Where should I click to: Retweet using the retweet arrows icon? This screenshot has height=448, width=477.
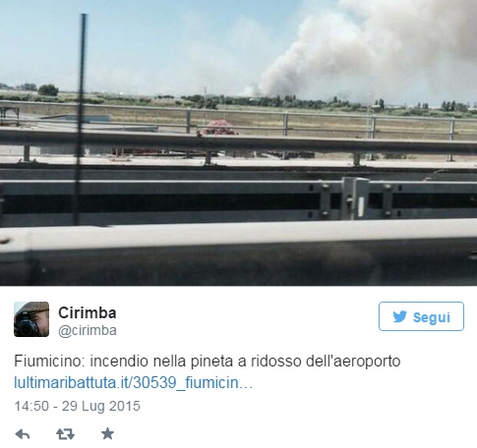coord(65,434)
